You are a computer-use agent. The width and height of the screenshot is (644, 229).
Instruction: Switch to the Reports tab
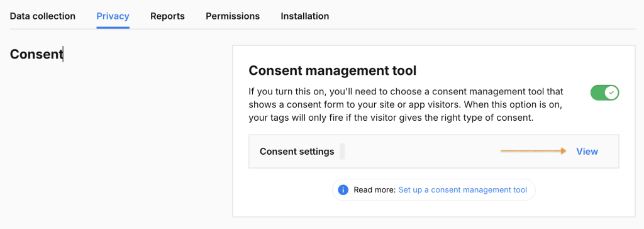(x=167, y=16)
